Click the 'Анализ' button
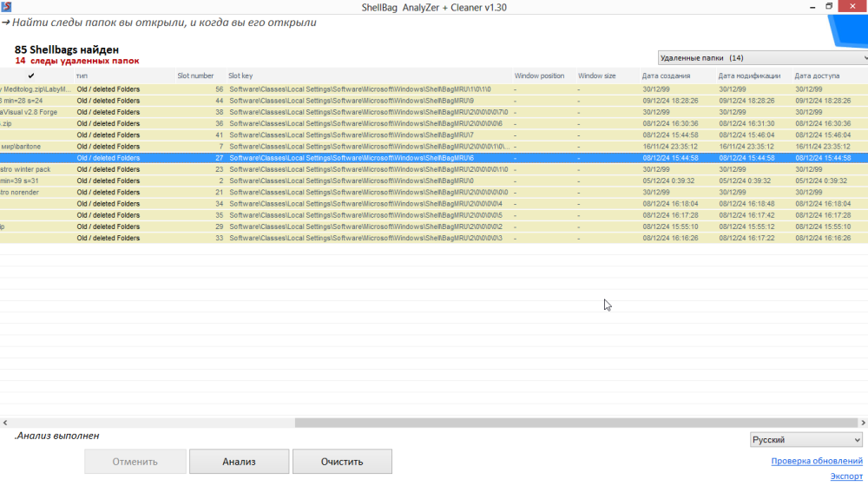The width and height of the screenshot is (868, 486). [240, 461]
